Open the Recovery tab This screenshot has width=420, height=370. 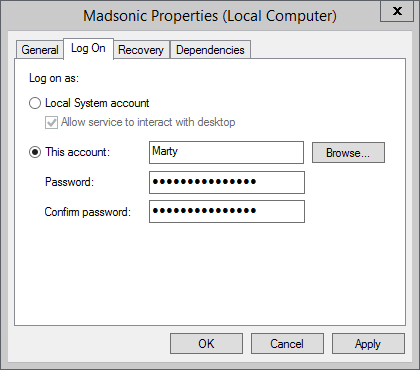(x=141, y=50)
